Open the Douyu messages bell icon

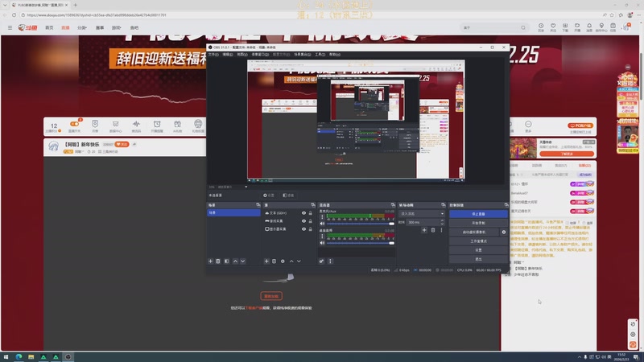589,27
